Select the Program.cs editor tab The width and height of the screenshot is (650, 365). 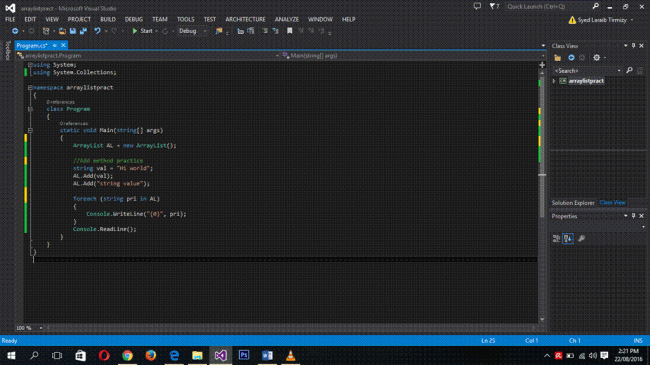[x=32, y=46]
